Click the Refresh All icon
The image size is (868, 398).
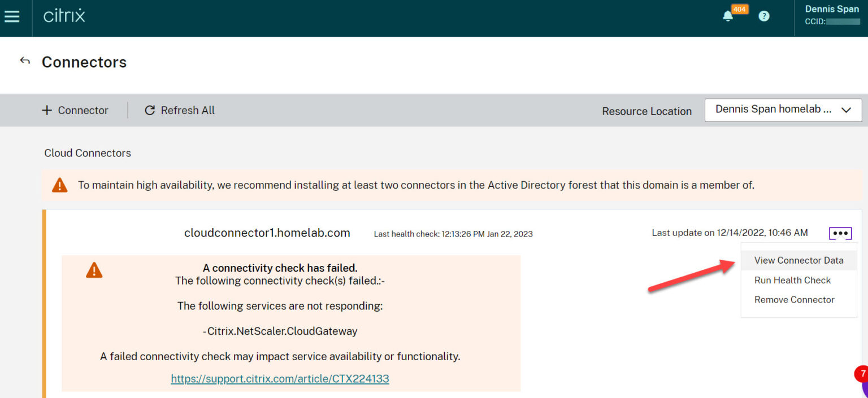click(x=150, y=110)
